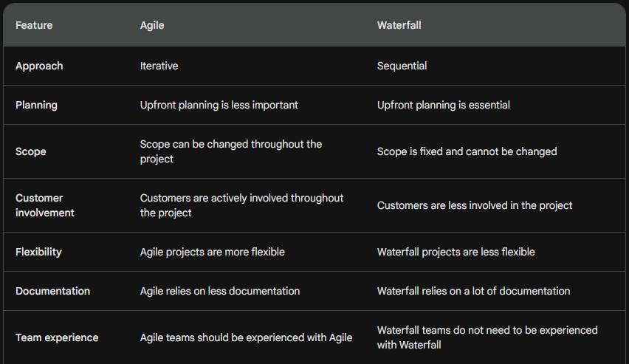629x364 pixels.
Task: Click the Waterfall column header
Action: click(399, 25)
